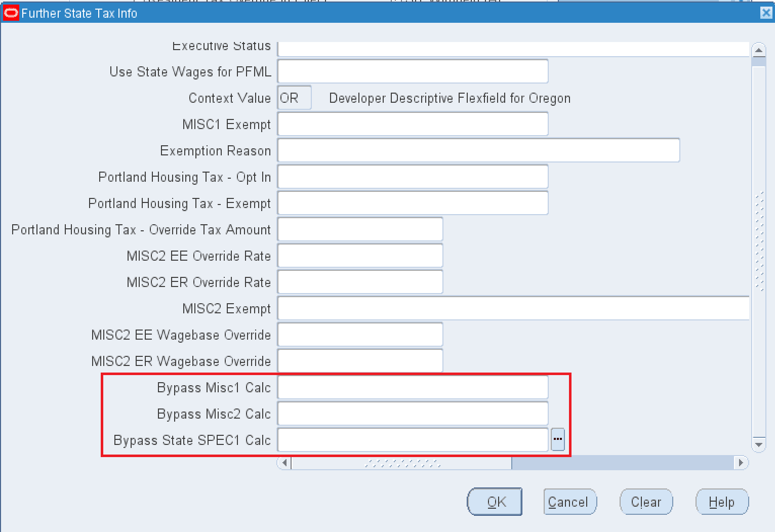Image resolution: width=775 pixels, height=532 pixels.
Task: Click the MISC2 ER Wagebase Override field
Action: [359, 360]
